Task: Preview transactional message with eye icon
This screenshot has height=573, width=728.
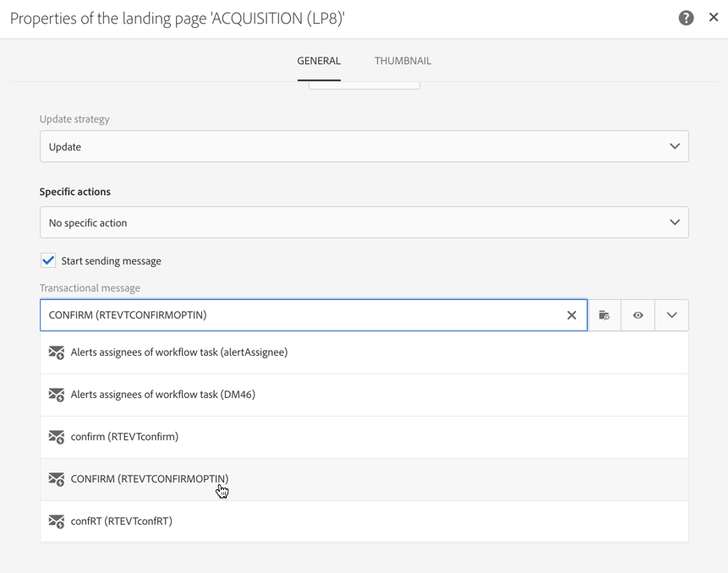Action: (638, 315)
